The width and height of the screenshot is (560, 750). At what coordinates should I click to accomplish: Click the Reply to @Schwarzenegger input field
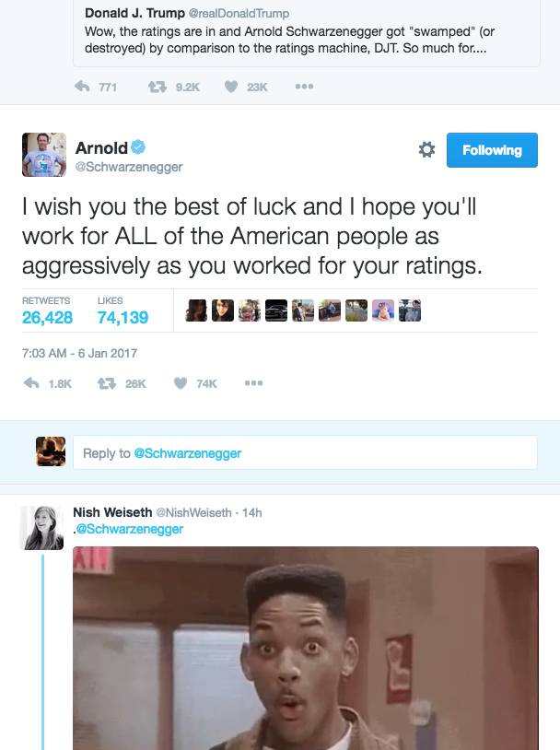point(305,452)
